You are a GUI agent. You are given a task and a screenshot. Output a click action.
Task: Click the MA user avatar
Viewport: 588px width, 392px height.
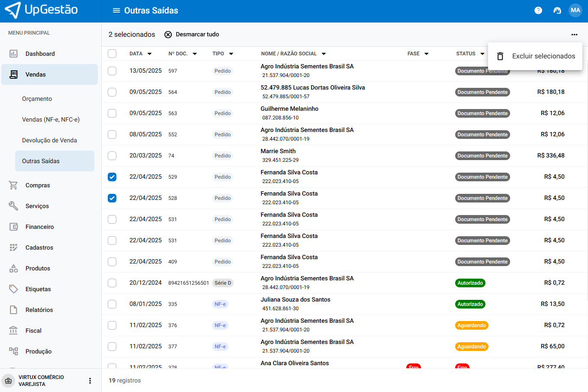pyautogui.click(x=575, y=10)
